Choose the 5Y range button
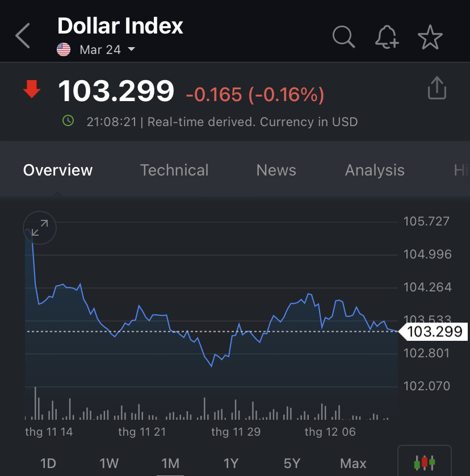Image resolution: width=470 pixels, height=476 pixels. click(x=292, y=464)
